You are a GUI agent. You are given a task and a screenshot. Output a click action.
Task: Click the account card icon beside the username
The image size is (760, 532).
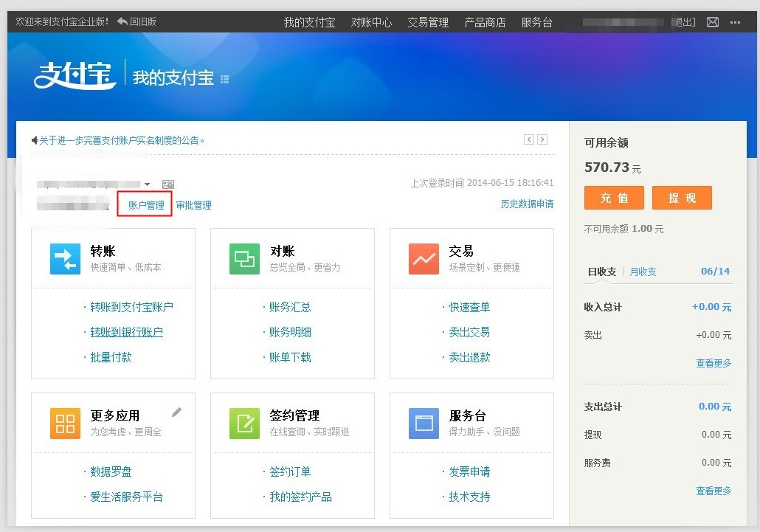click(x=168, y=184)
